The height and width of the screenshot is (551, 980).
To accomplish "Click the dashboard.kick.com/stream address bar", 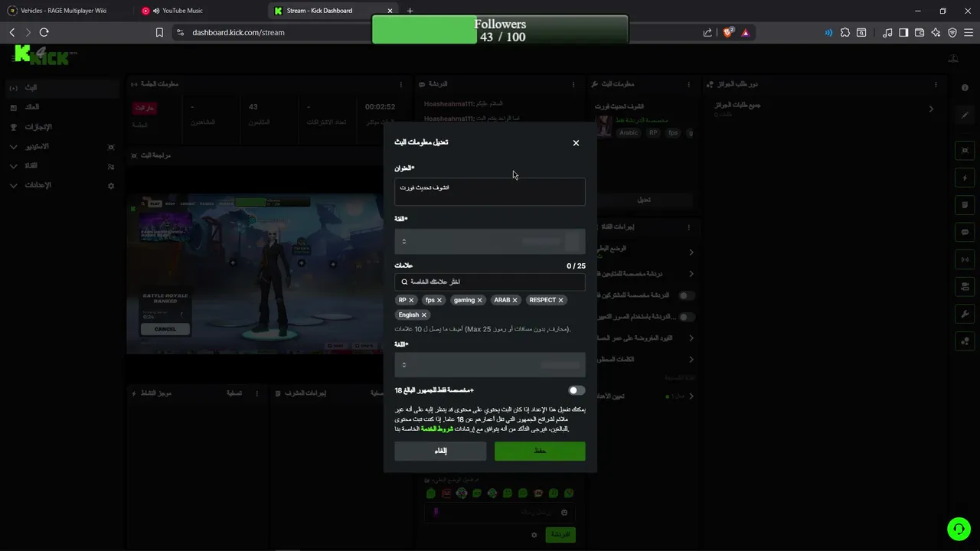I will [x=238, y=33].
